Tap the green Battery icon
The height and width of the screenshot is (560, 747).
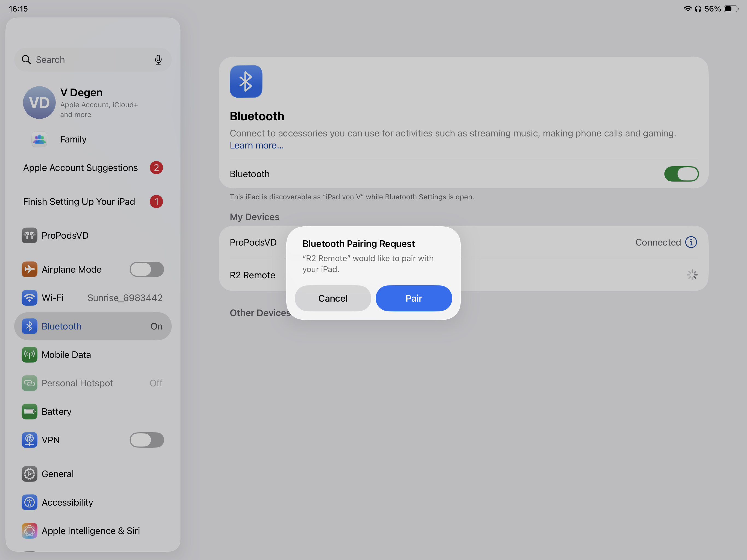(29, 412)
